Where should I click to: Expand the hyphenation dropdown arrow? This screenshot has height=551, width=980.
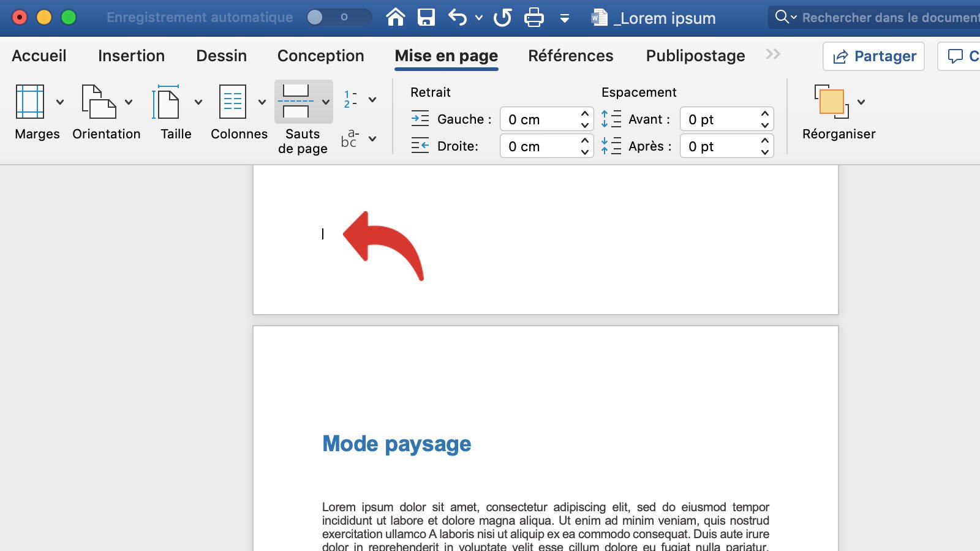pyautogui.click(x=372, y=139)
